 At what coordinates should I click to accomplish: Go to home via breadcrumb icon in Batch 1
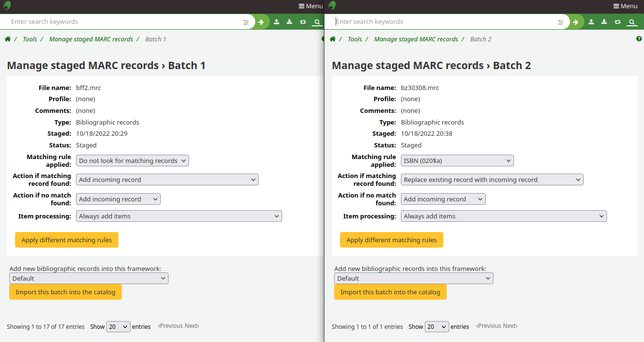pos(8,39)
